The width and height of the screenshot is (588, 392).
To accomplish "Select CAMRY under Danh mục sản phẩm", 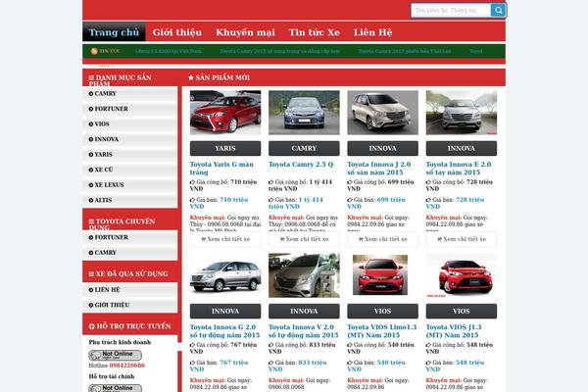I will click(x=129, y=93).
